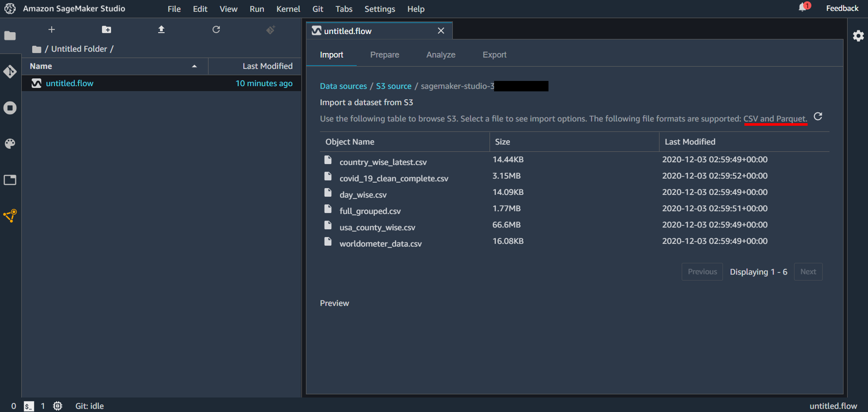
Task: Open the Untitled Folder breadcrumb
Action: [79, 49]
